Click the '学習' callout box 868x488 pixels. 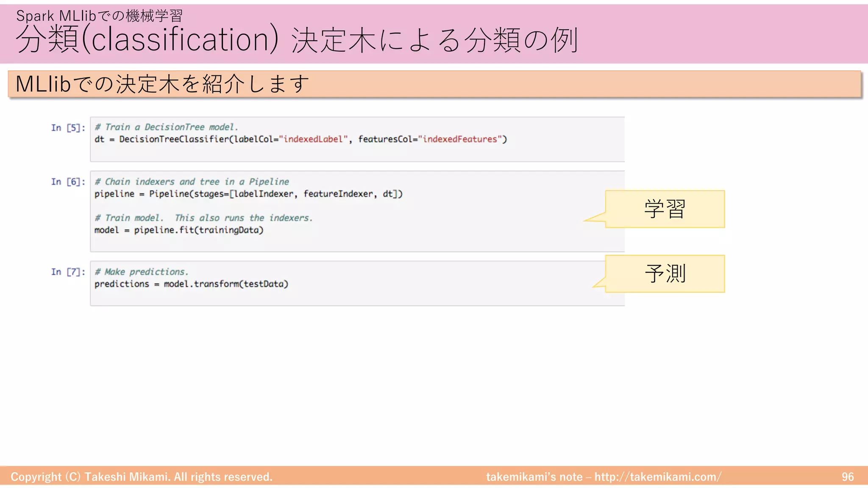click(x=665, y=209)
